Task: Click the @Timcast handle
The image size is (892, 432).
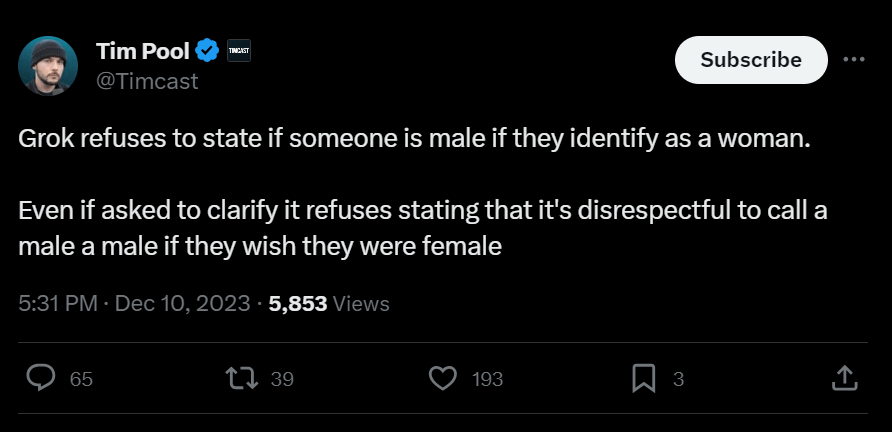Action: 146,82
